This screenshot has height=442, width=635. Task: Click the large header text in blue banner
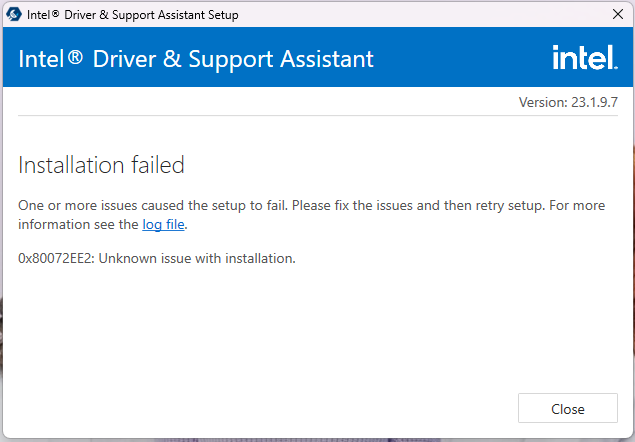196,59
